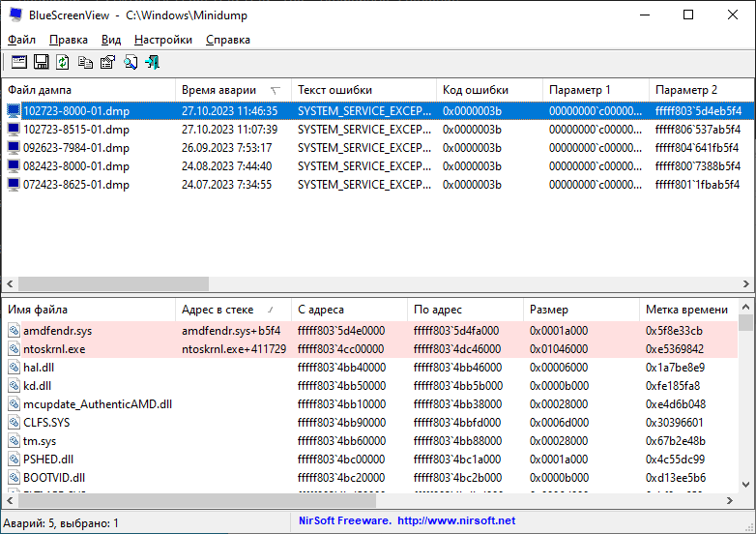The width and height of the screenshot is (756, 534).
Task: Sort by Параметр 2 column header
Action: point(702,90)
